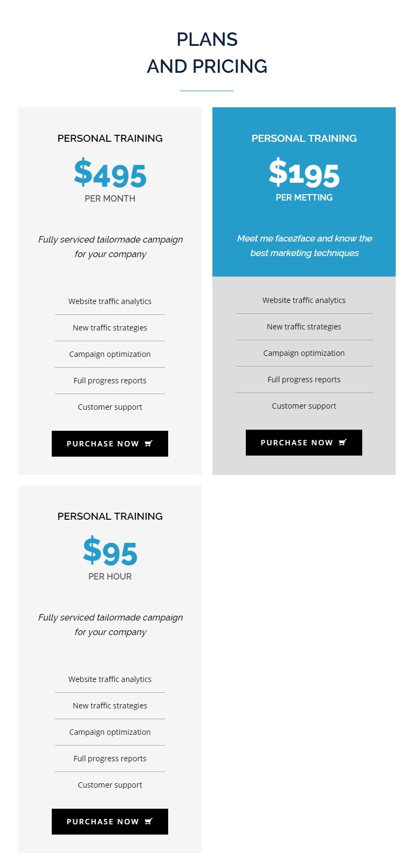
Task: Click Personal Training title on the blue card
Action: pos(304,139)
